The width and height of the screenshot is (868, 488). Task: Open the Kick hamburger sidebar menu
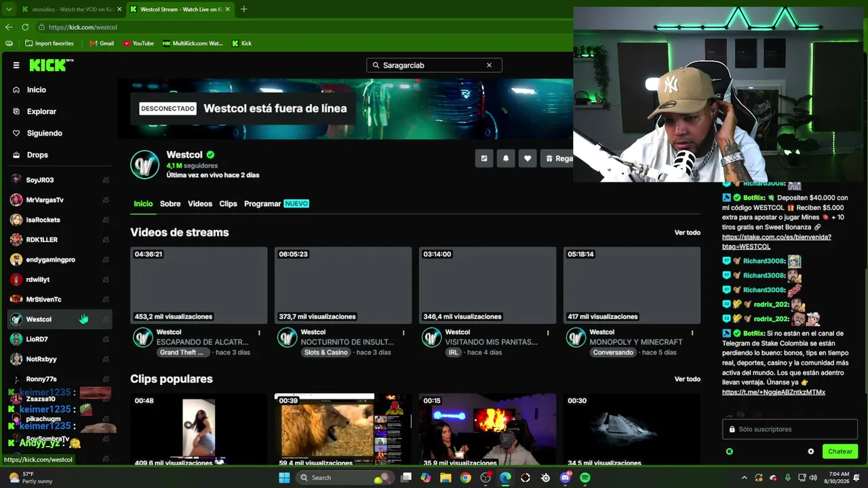[16, 65]
